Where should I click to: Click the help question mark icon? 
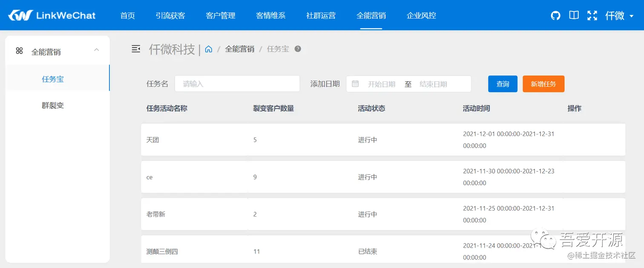pyautogui.click(x=298, y=48)
